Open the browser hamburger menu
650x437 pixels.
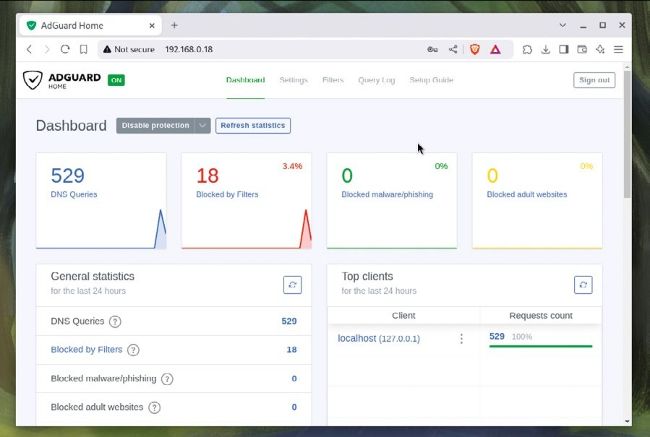click(618, 49)
